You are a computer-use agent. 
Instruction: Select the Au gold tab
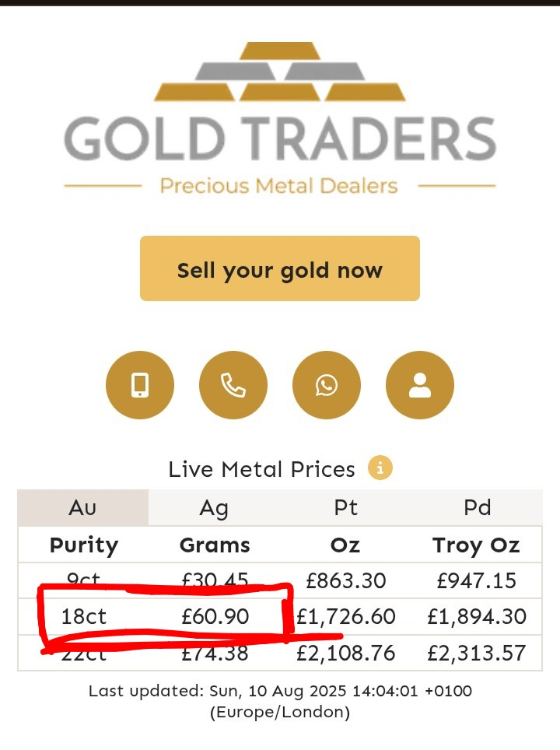pyautogui.click(x=82, y=507)
